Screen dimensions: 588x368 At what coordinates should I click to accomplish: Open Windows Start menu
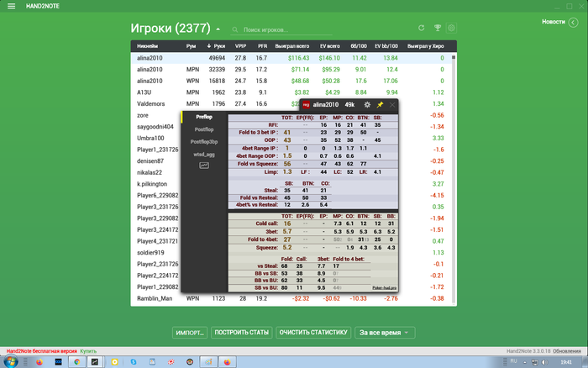tap(10, 362)
